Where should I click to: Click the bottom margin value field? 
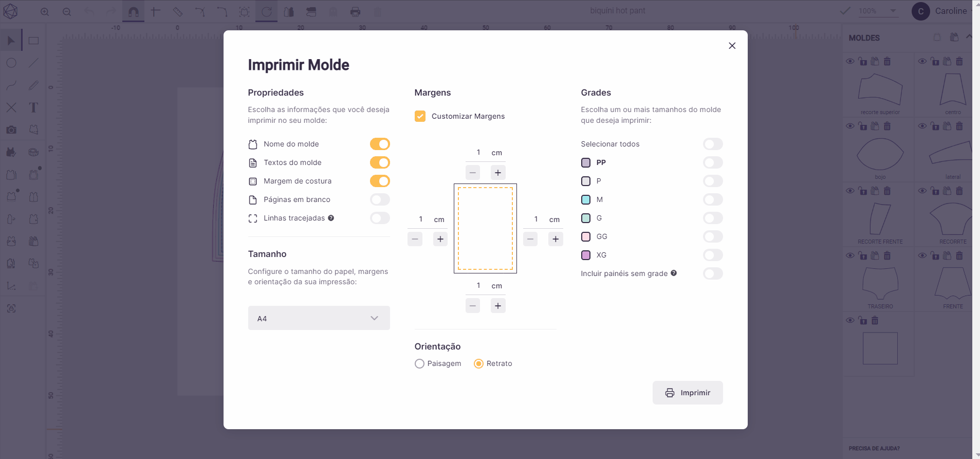[x=478, y=286]
